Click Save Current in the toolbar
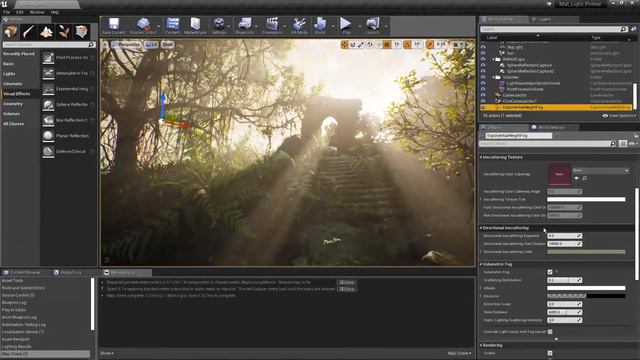Viewport: 640px width, 360px height. [x=114, y=26]
